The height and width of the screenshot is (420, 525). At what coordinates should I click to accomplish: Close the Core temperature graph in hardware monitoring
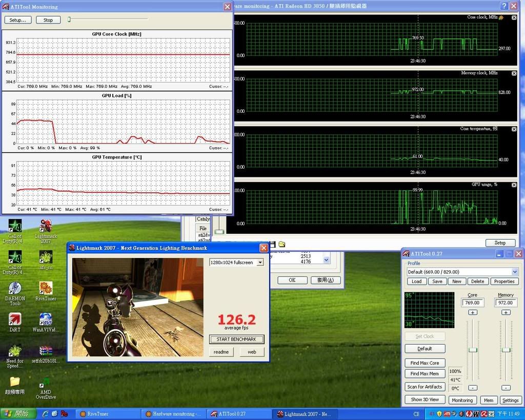(514, 129)
